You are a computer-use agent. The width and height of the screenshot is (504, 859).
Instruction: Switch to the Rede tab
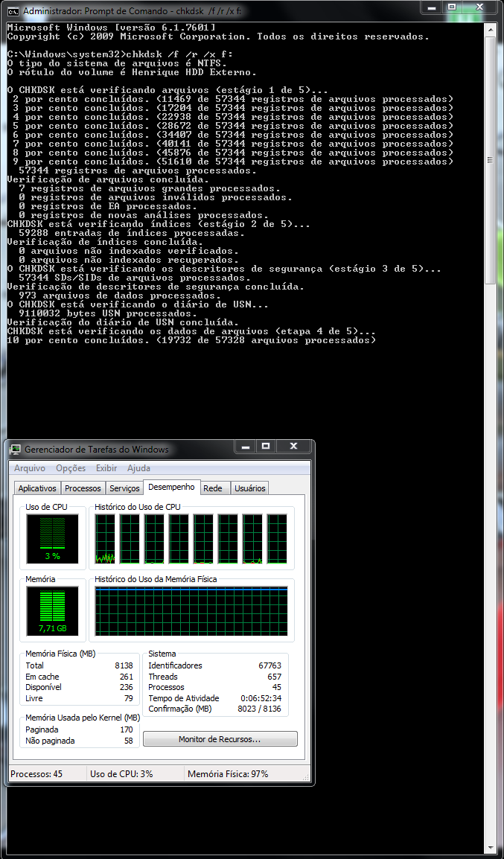click(x=213, y=488)
